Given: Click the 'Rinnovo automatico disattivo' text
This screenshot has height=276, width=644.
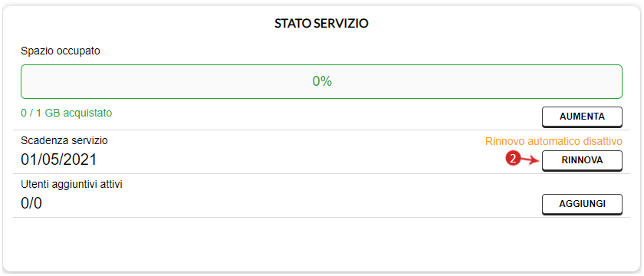Looking at the screenshot, I should (554, 141).
